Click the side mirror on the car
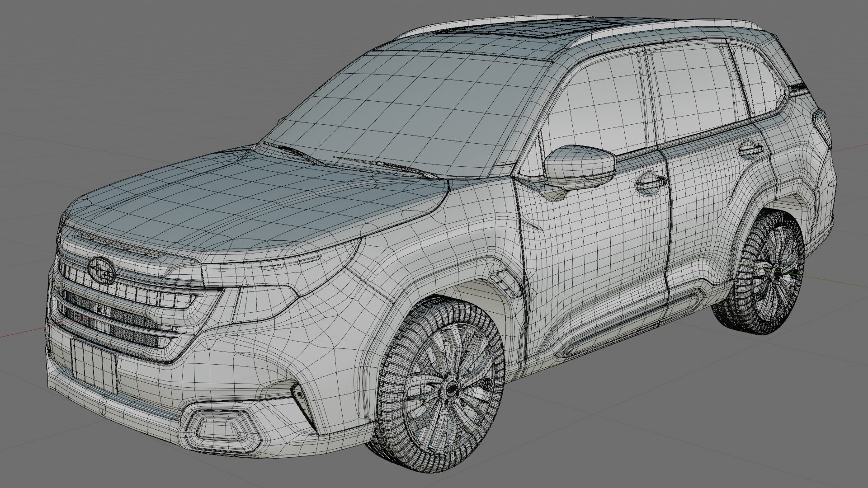 (x=580, y=167)
